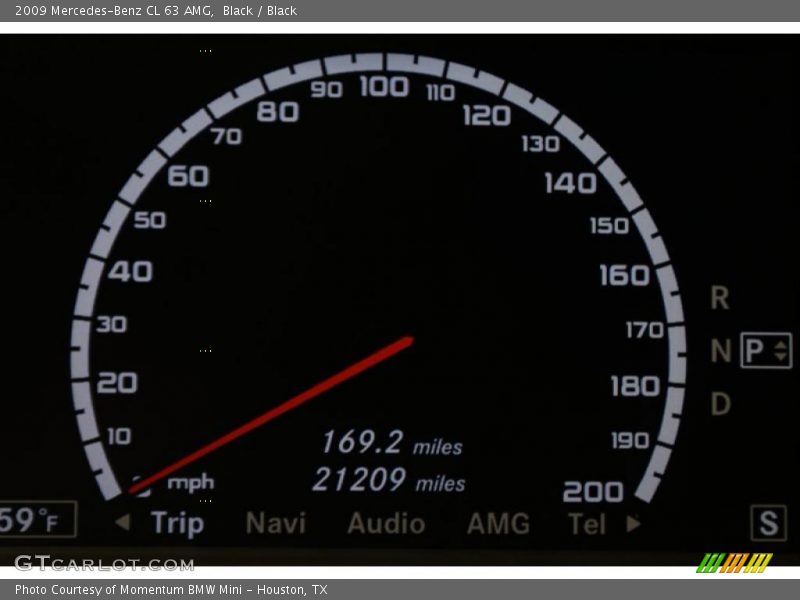This screenshot has height=600, width=800.
Task: Open the Navi menu item
Action: (275, 523)
